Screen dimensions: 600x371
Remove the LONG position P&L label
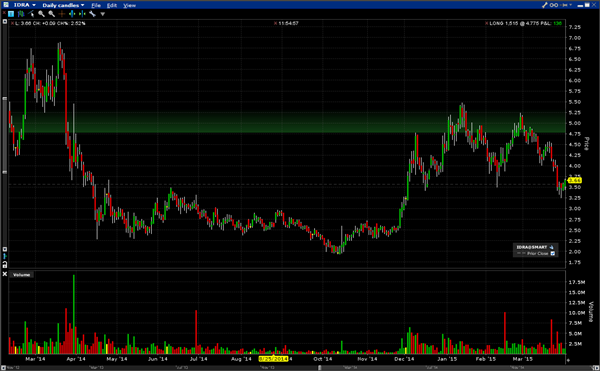point(487,23)
